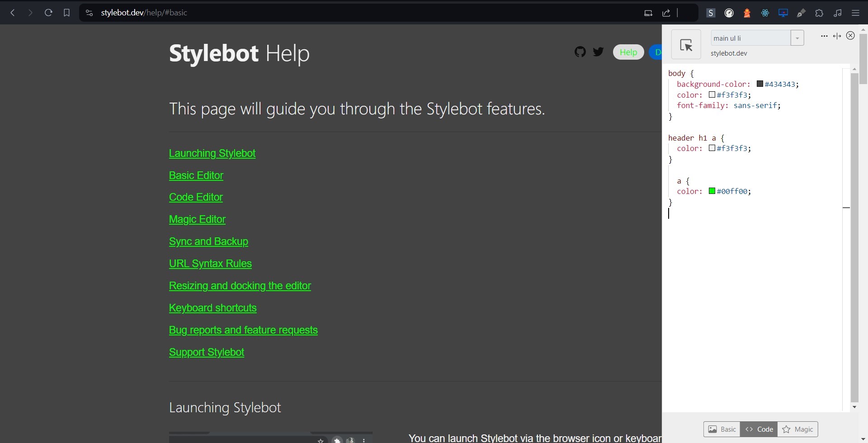This screenshot has width=868, height=443.
Task: Select the Code editor tab
Action: [x=759, y=429]
